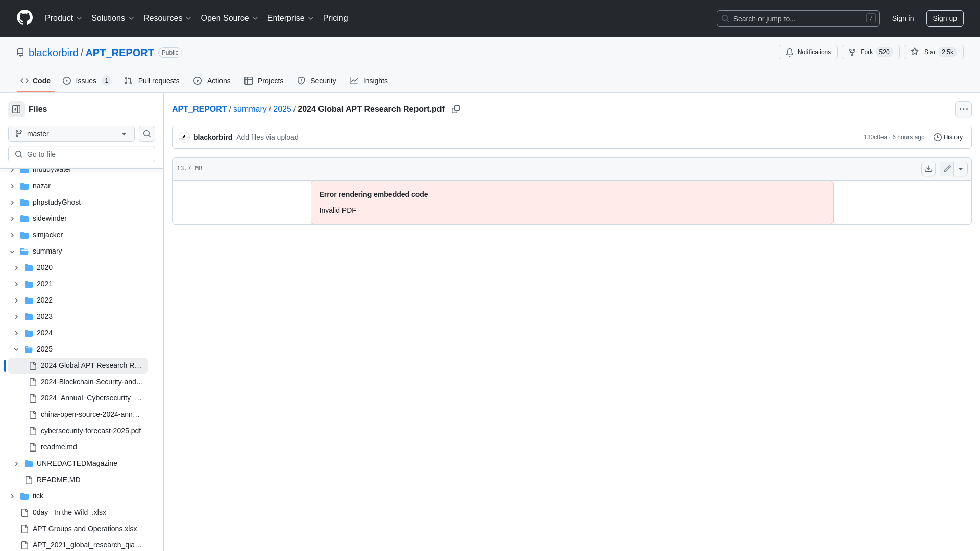Download the raw file icon
This screenshot has height=551, width=980.
click(x=928, y=169)
